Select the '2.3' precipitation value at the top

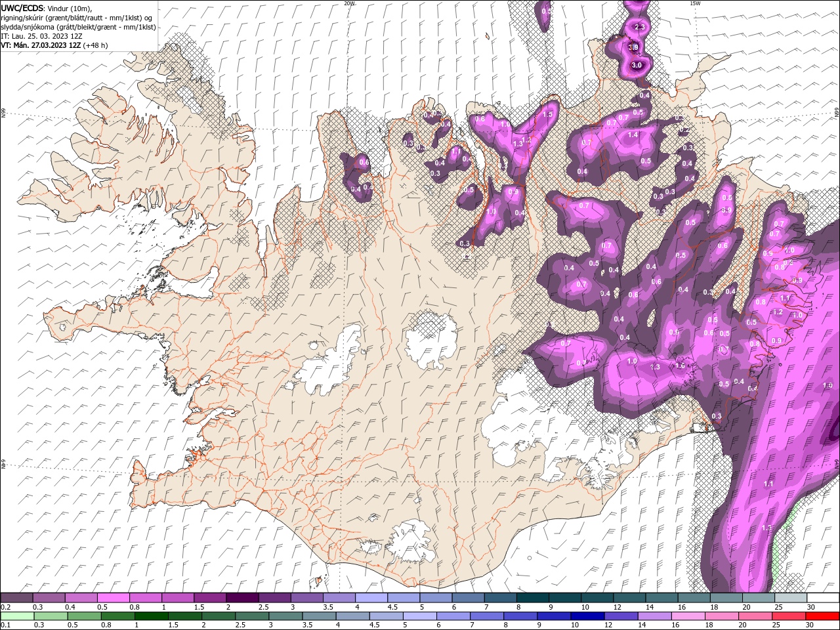point(640,27)
